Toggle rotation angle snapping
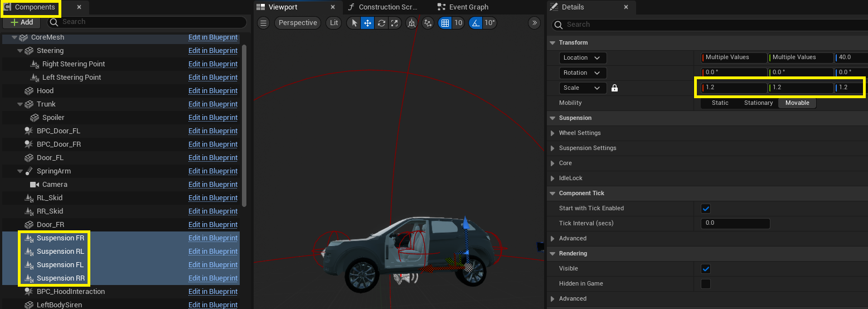This screenshot has height=309, width=868. coord(476,23)
